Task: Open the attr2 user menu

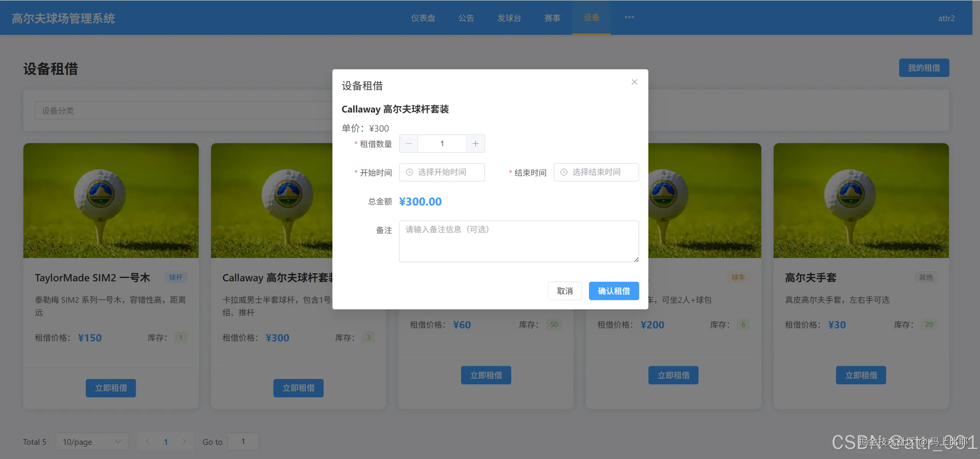Action: pos(946,18)
